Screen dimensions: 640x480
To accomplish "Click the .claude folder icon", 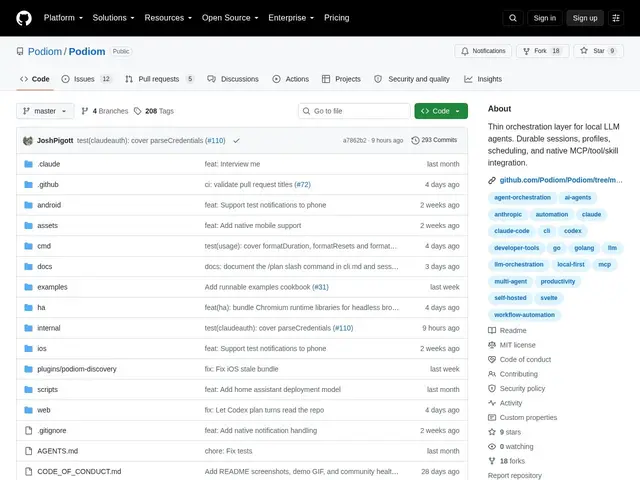I will [x=28, y=164].
